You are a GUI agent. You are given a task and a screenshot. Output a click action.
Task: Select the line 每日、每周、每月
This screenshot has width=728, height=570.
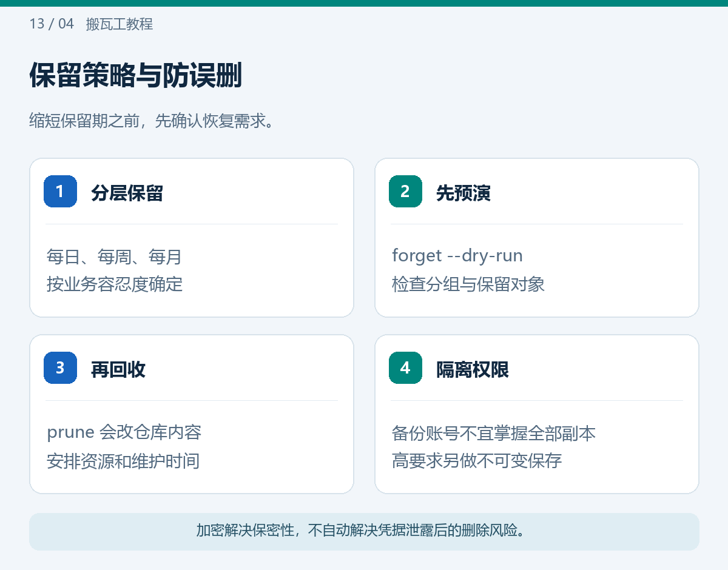pyautogui.click(x=114, y=256)
